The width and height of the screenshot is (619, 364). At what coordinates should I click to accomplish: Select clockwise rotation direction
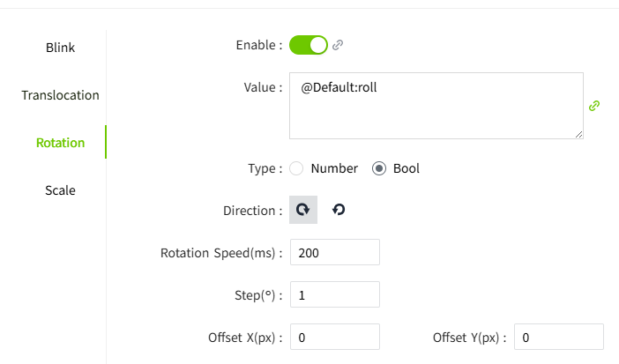(x=303, y=210)
